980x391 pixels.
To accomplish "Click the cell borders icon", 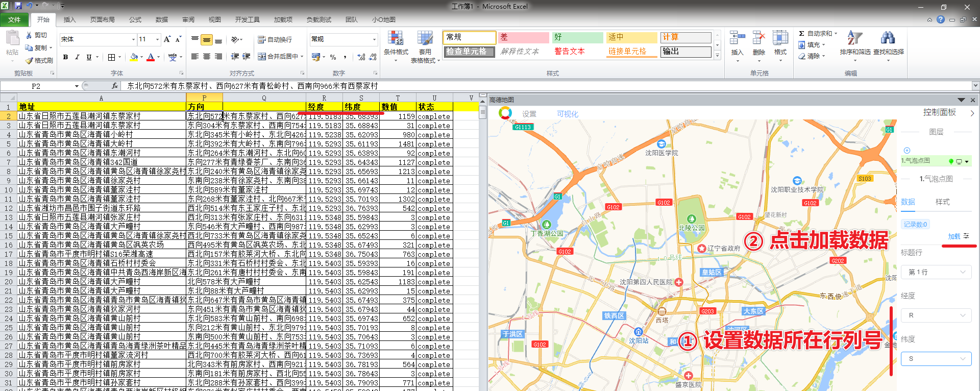I will 111,57.
